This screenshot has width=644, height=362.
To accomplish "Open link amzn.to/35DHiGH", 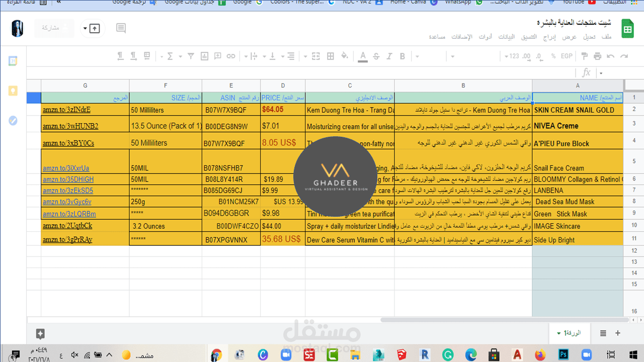I will click(68, 179).
